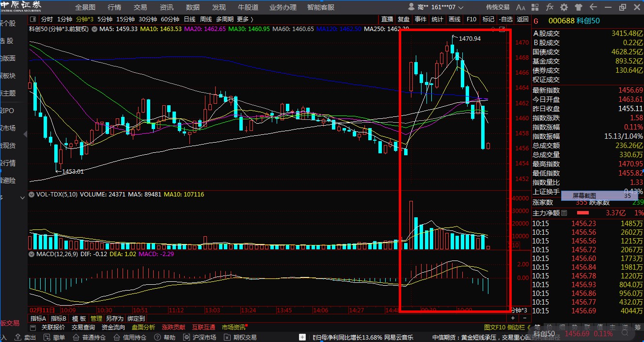The width and height of the screenshot is (644, 342).
Task: Click the G marker beside 000688
Action: click(x=536, y=20)
